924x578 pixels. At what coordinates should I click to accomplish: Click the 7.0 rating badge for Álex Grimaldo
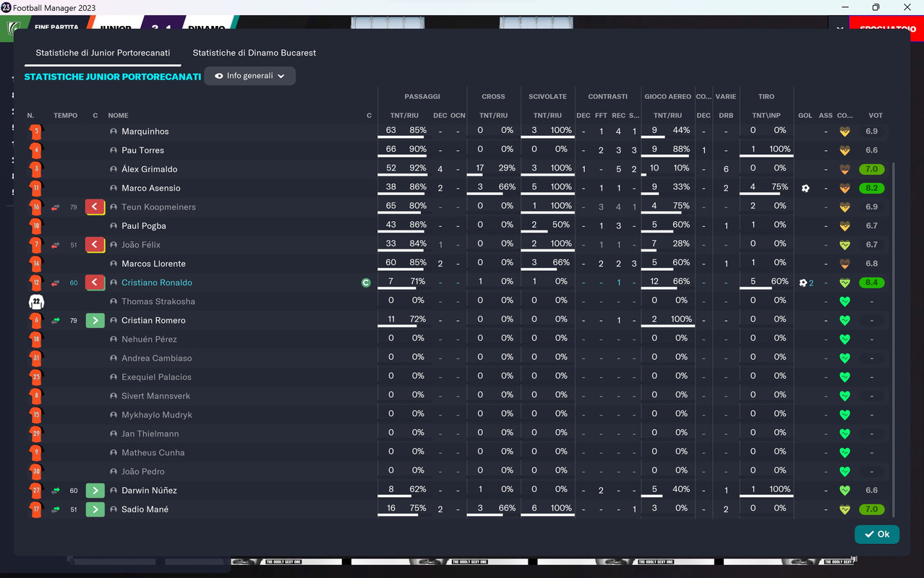pyautogui.click(x=872, y=169)
